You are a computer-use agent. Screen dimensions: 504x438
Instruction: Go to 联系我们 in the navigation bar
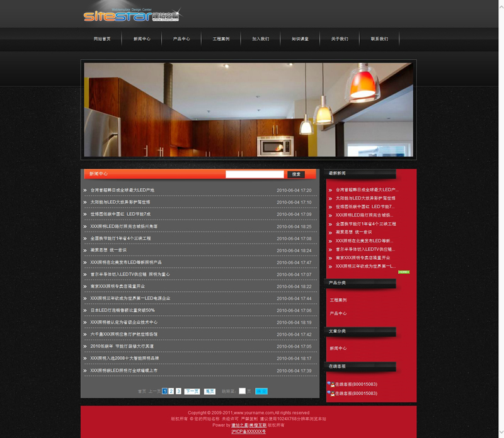tap(379, 39)
